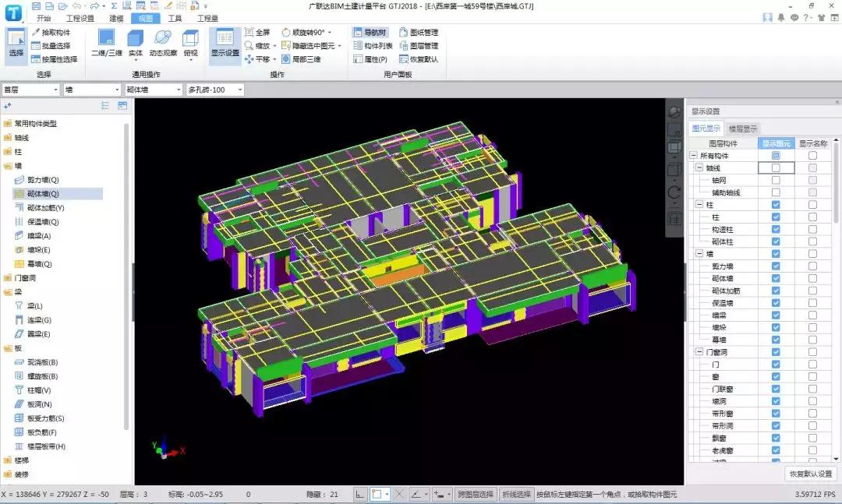Uncheck 剪力墙 display element checkbox
This screenshot has width=842, height=504.
click(x=776, y=266)
